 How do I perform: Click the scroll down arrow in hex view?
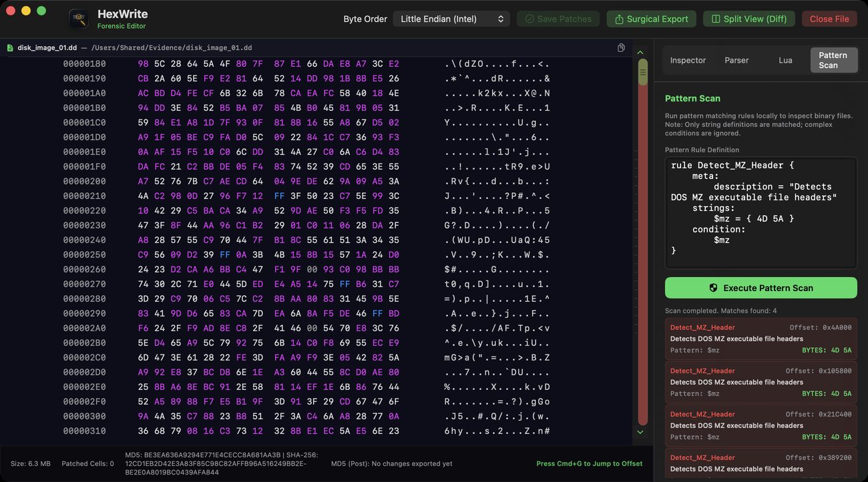tap(640, 432)
